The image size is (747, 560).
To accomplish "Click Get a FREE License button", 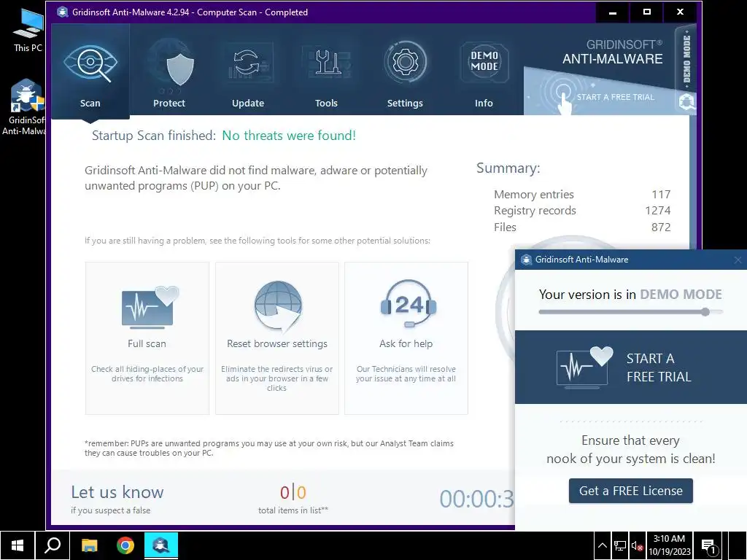I will pyautogui.click(x=631, y=491).
